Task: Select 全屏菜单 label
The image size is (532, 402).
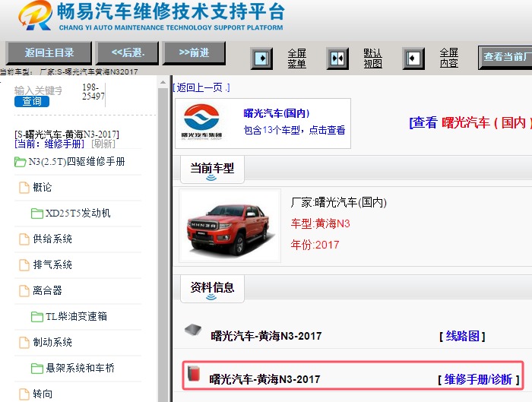Action: pyautogui.click(x=297, y=59)
